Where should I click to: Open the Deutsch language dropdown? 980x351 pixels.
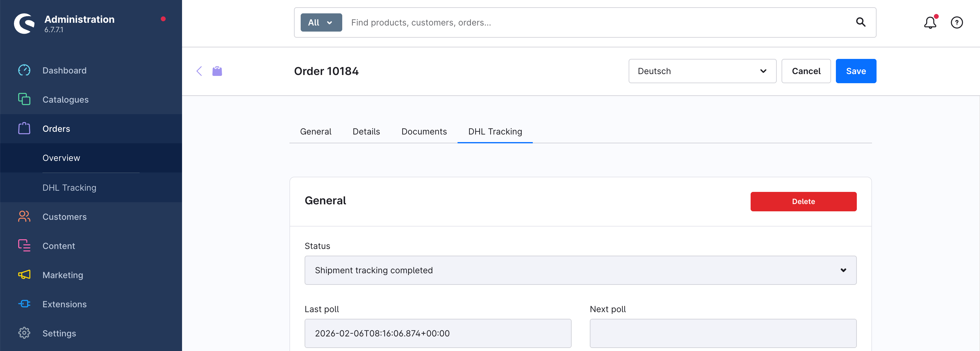point(702,71)
